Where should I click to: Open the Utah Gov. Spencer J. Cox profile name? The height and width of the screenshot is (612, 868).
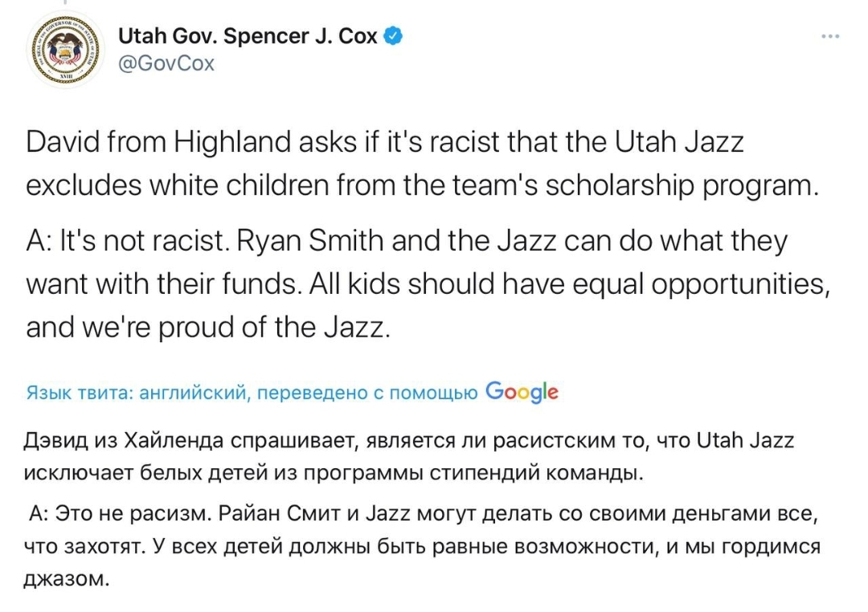[248, 36]
